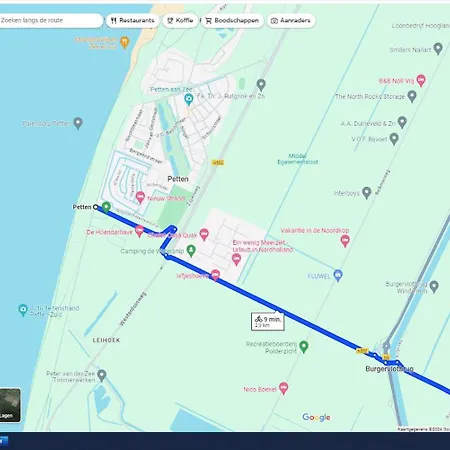450x450 pixels.
Task: Open the Lagen satellite layer thumbnail
Action: coord(10,405)
